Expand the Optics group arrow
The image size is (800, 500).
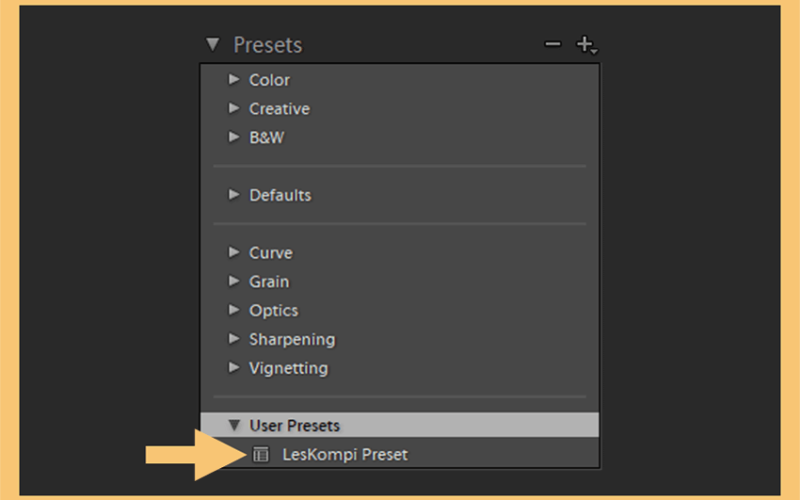(x=234, y=310)
